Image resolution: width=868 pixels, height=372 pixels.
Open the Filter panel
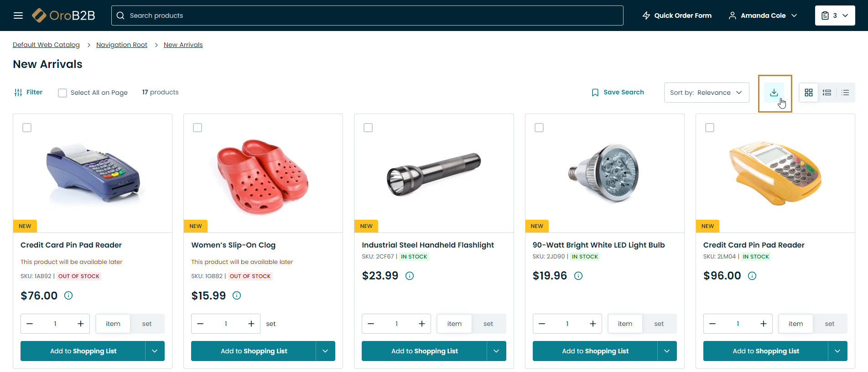(28, 92)
